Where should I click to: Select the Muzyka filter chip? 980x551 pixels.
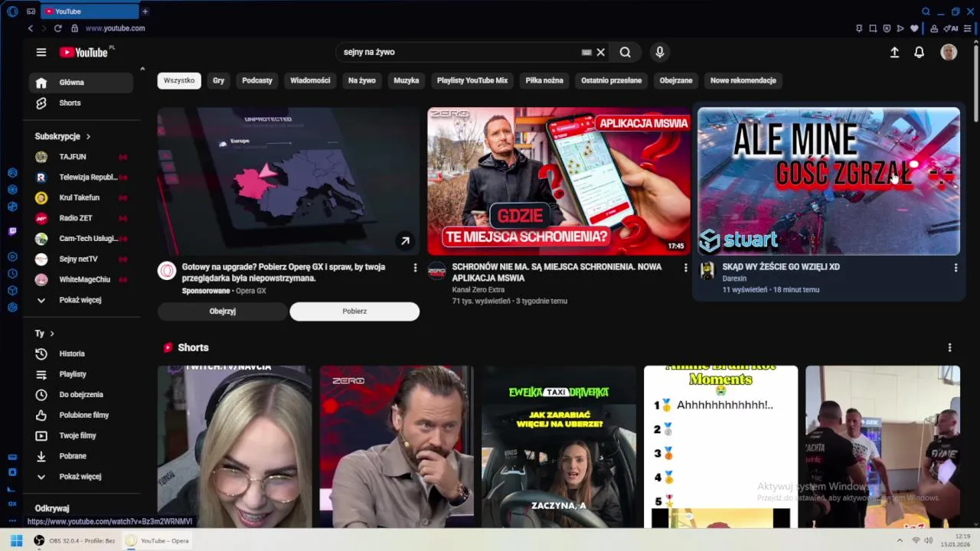coord(407,80)
